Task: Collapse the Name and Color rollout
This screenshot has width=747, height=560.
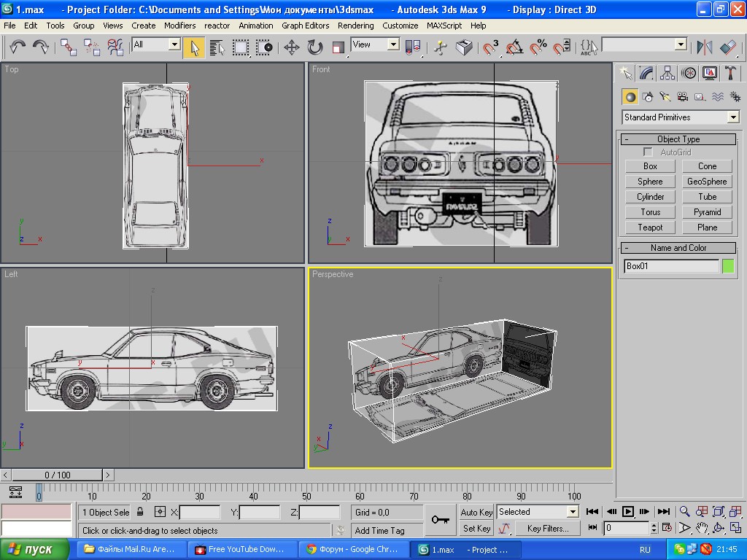Action: (678, 248)
